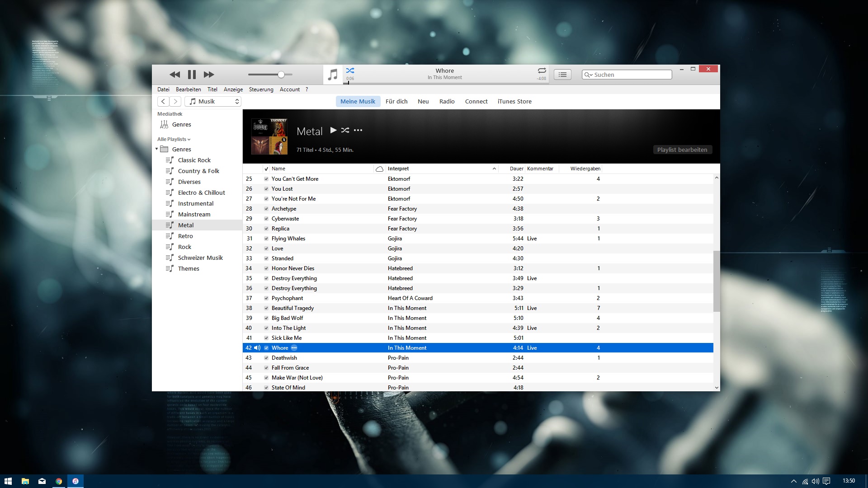This screenshot has width=868, height=488.
Task: Open the Metal playlist more options dots
Action: coord(358,130)
